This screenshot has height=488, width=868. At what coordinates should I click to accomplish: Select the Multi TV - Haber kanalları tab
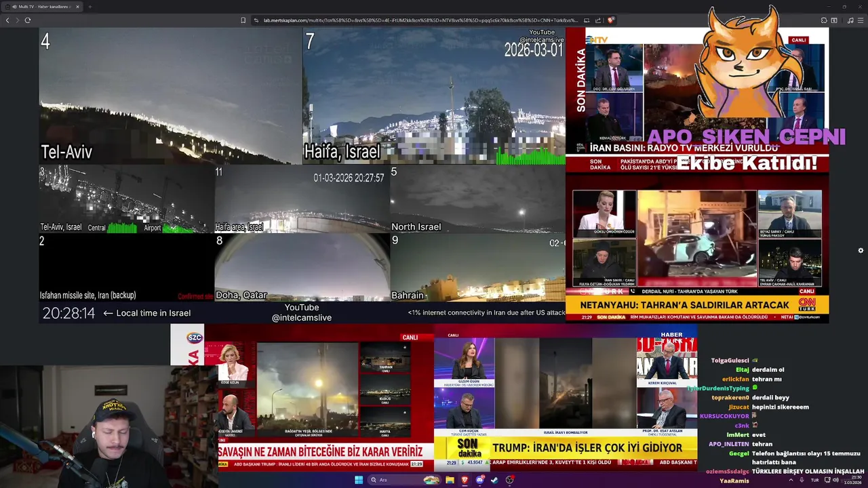coord(43,7)
